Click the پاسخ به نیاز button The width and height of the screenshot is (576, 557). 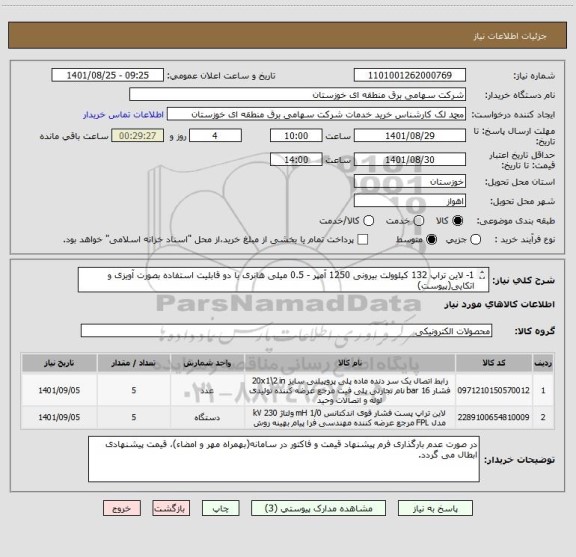tap(435, 508)
